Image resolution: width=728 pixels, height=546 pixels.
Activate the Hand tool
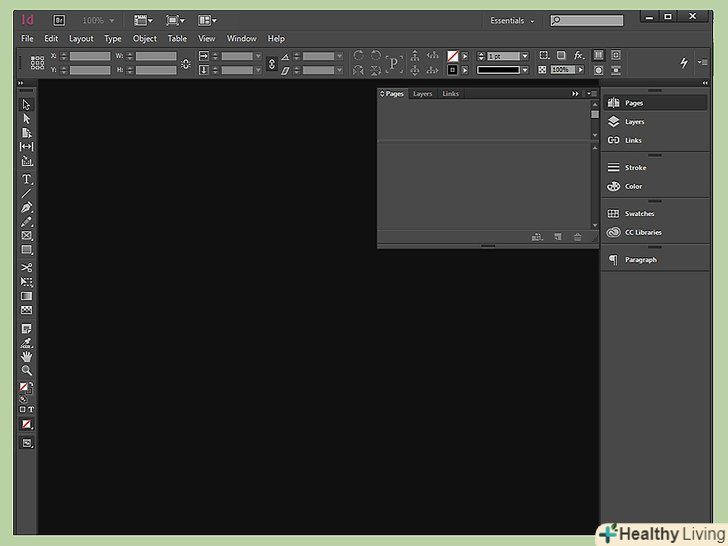tap(27, 356)
